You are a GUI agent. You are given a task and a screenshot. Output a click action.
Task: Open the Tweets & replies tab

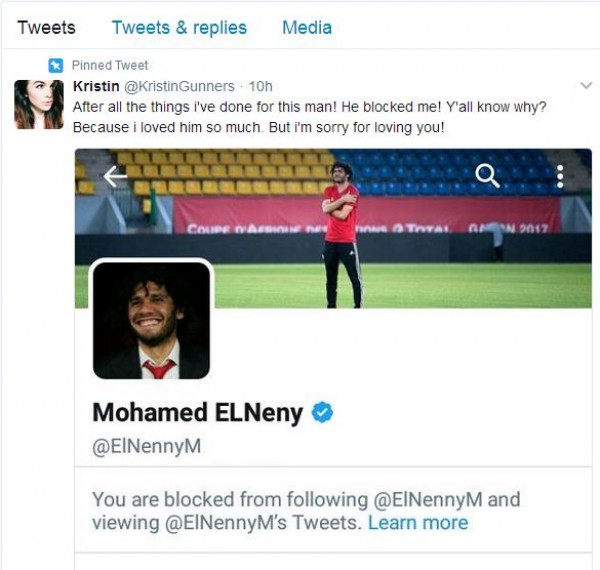tap(179, 28)
